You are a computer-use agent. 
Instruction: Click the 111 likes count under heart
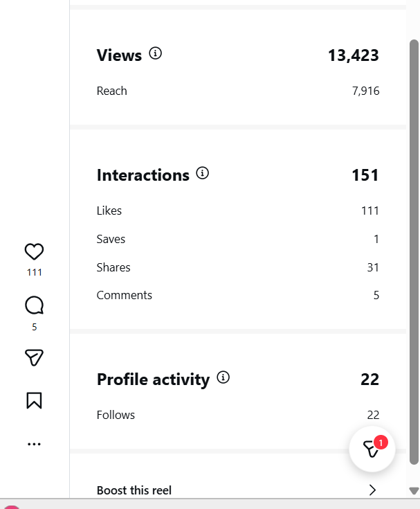35,272
